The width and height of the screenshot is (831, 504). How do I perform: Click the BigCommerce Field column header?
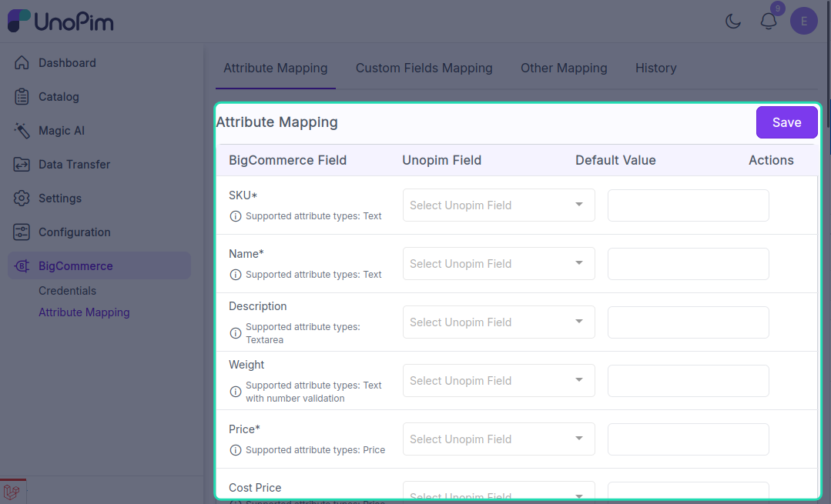(288, 160)
